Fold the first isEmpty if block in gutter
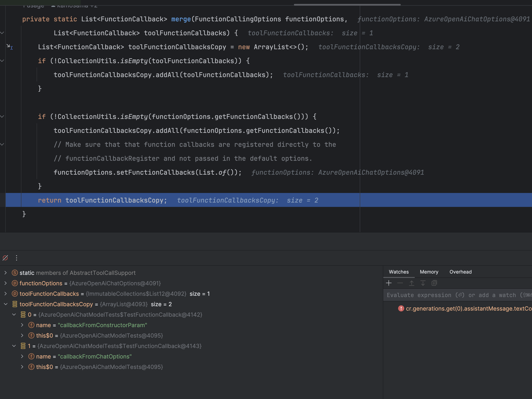This screenshot has width=532, height=399. pyautogui.click(x=2, y=61)
